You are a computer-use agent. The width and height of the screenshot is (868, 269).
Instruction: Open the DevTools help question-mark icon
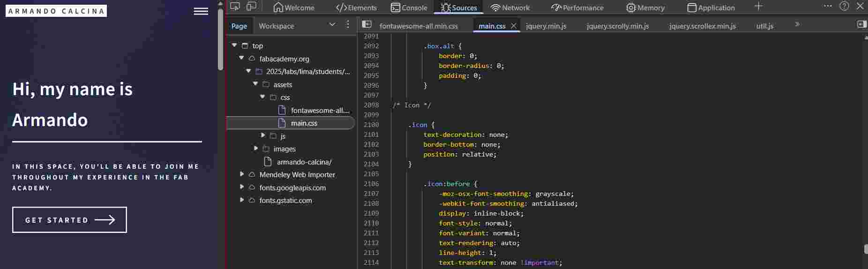tap(844, 6)
